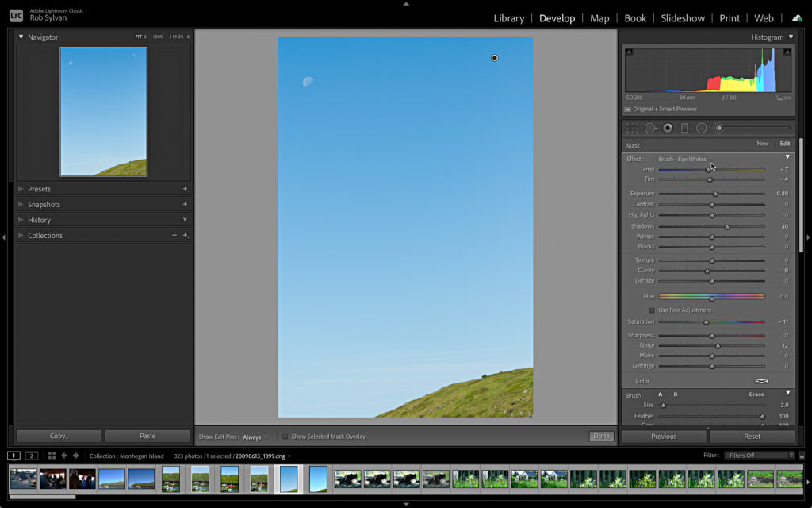
Task: Expand the Snapshots panel
Action: coord(21,204)
